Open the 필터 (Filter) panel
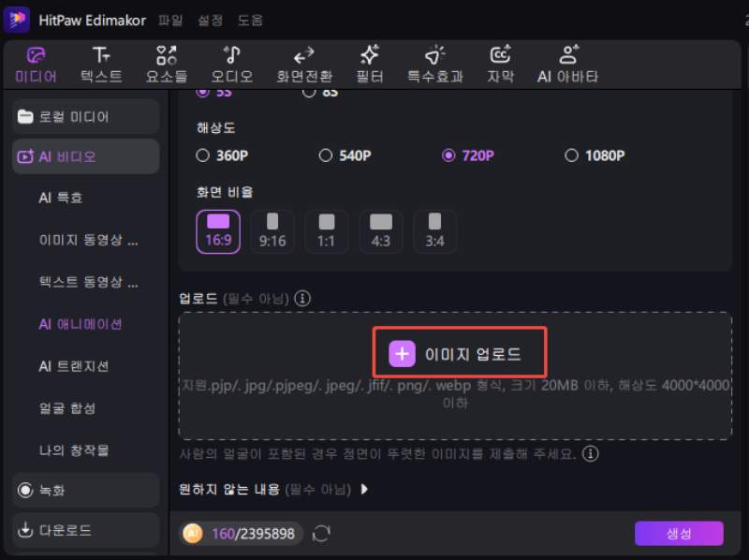The height and width of the screenshot is (560, 749). coord(369,63)
